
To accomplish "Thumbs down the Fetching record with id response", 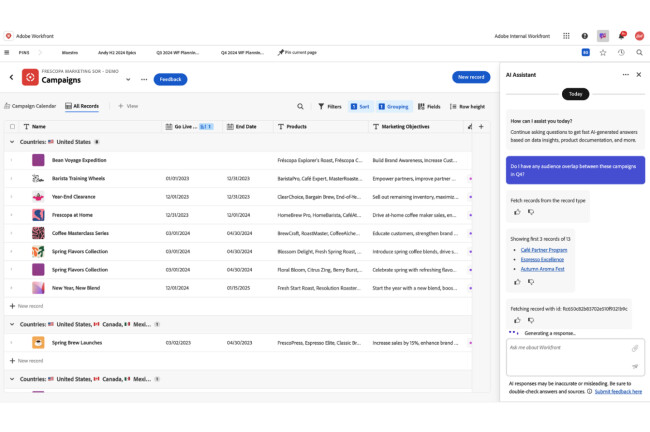I will click(x=531, y=320).
